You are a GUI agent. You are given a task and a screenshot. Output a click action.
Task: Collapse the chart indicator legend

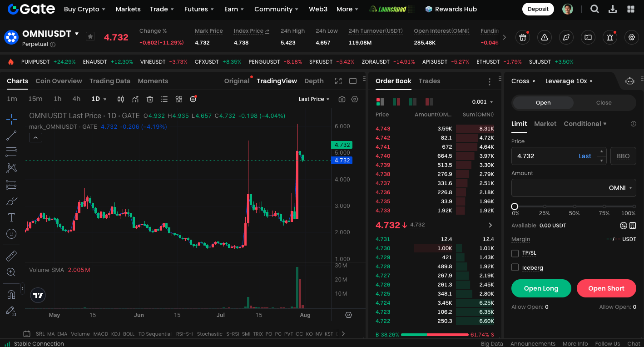pos(35,137)
